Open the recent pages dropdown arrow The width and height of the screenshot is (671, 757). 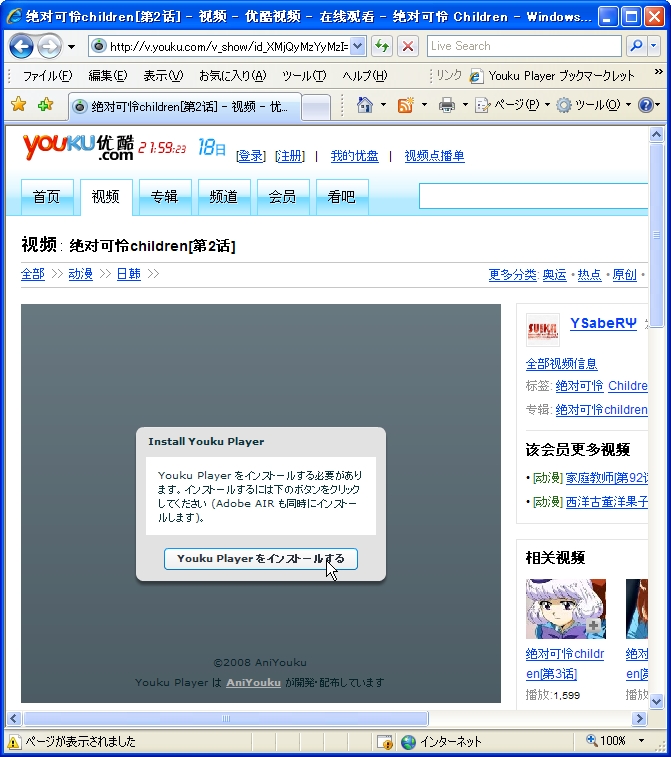pyautogui.click(x=71, y=47)
